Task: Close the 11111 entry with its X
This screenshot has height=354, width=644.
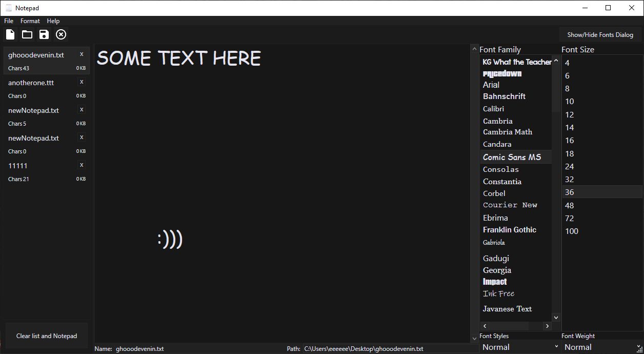Action: coord(82,165)
